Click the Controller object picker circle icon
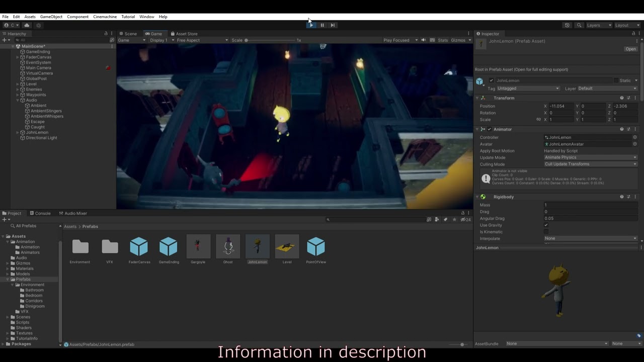Viewport: 644px width, 362px height. point(635,137)
